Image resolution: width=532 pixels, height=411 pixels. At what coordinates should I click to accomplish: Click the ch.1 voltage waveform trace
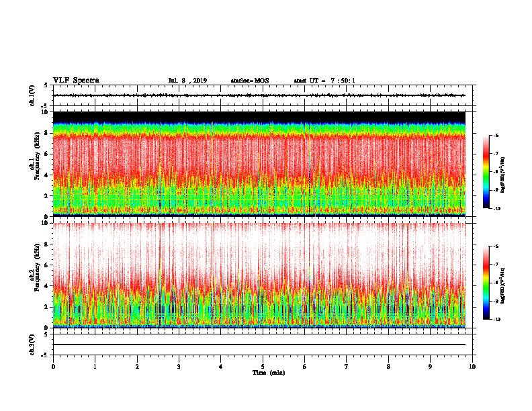[x=259, y=95]
